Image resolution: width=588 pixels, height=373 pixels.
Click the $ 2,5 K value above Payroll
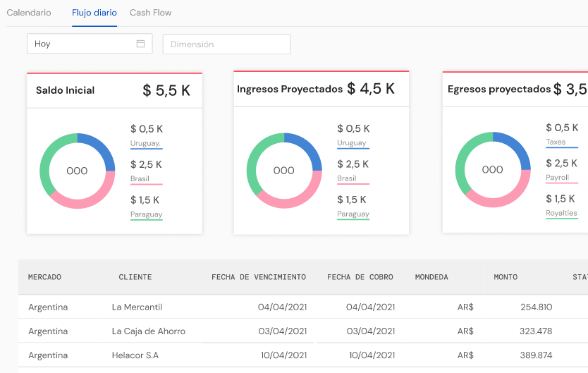point(561,164)
